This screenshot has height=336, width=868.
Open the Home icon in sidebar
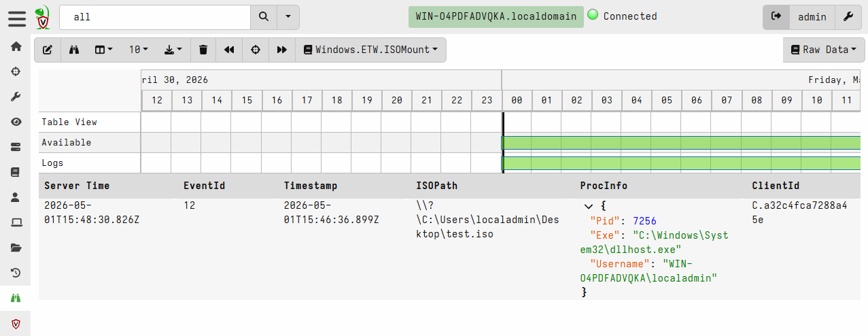16,46
